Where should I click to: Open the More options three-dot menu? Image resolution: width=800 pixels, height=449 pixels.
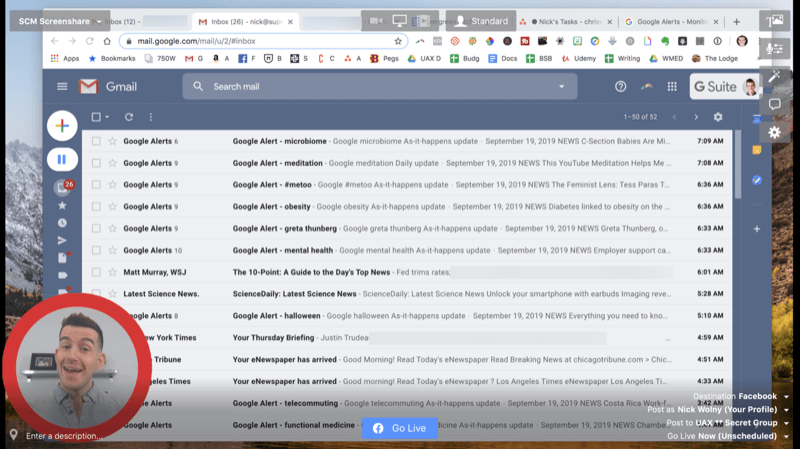coord(151,117)
